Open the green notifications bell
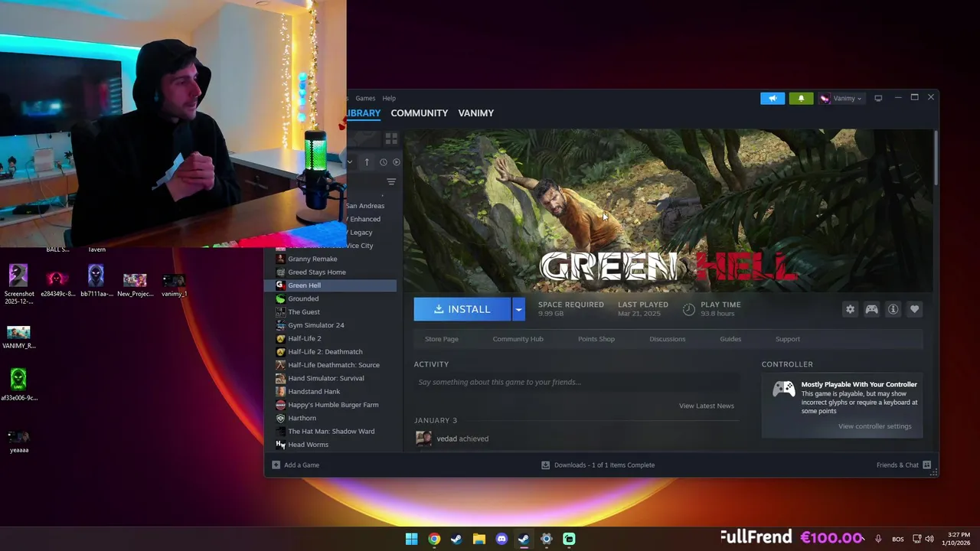This screenshot has height=551, width=980. pos(801,98)
